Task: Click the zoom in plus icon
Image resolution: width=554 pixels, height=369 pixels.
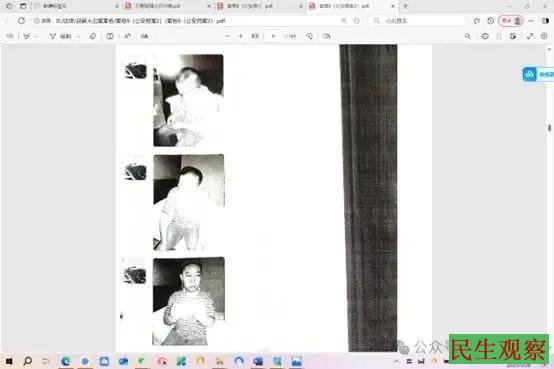Action: tap(241, 36)
